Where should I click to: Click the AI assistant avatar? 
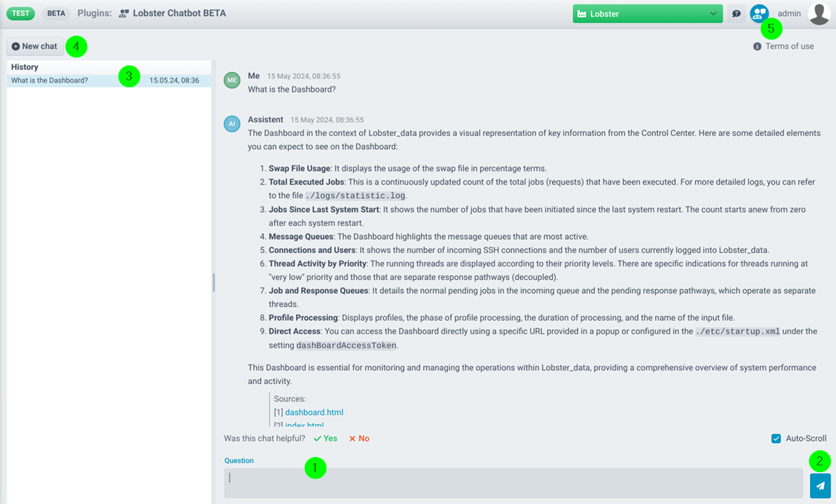click(x=232, y=124)
